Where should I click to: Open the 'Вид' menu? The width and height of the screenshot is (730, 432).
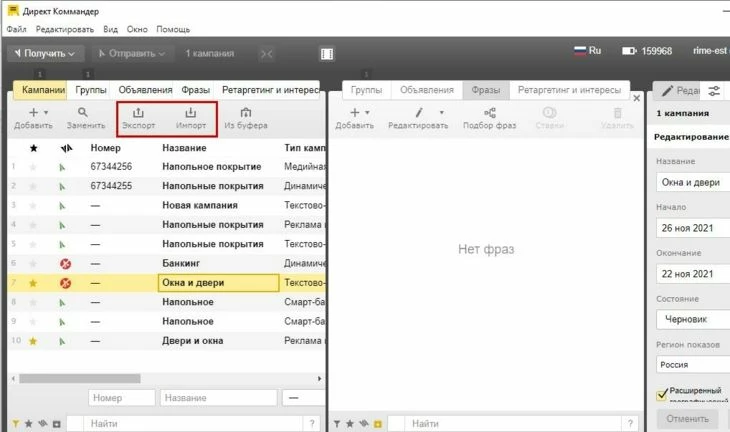click(110, 29)
